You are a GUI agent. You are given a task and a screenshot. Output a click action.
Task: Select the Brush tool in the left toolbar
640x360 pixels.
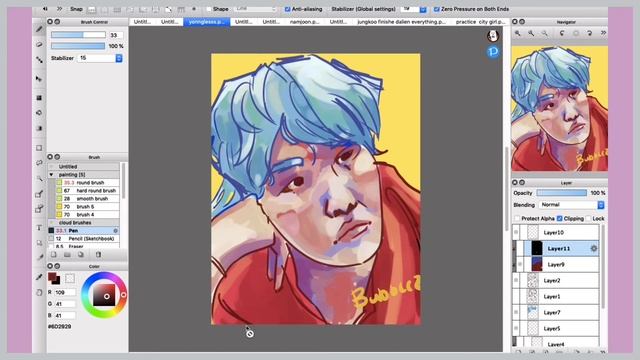click(x=39, y=29)
